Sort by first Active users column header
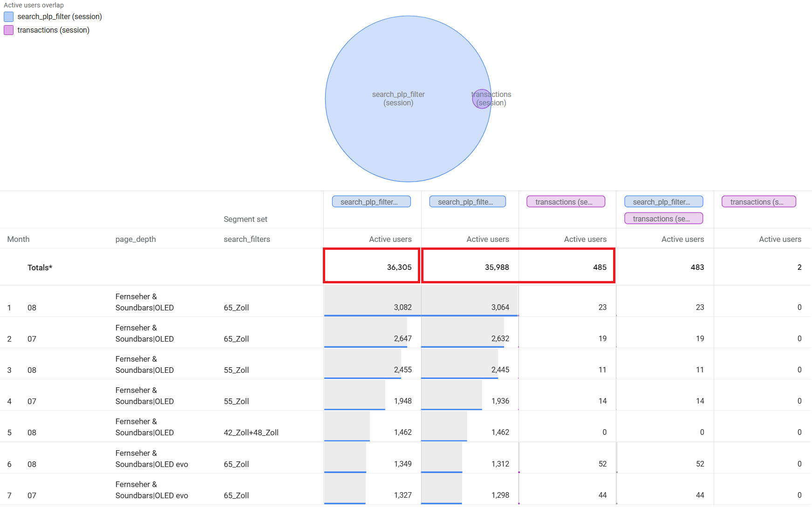Image resolution: width=812 pixels, height=508 pixels. point(390,239)
